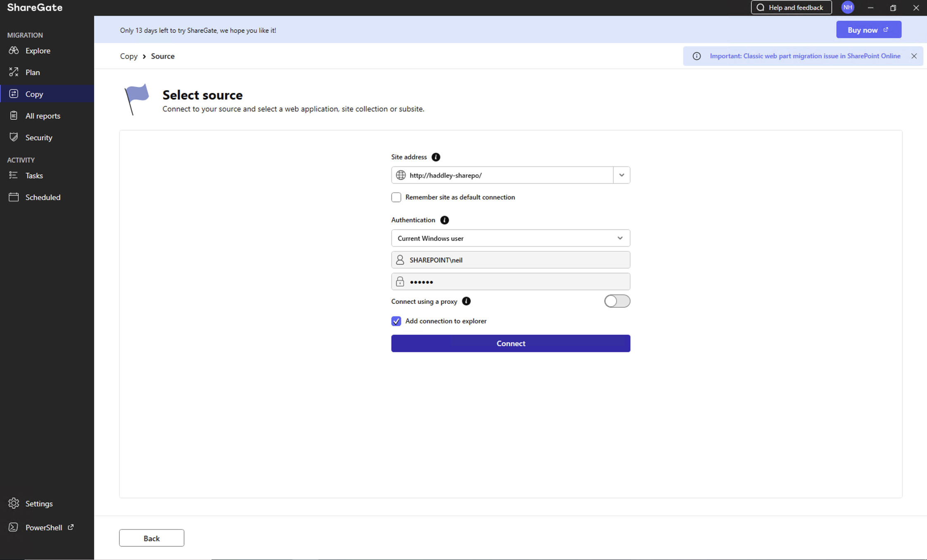Click the Site address info icon
This screenshot has height=560, width=927.
click(435, 157)
